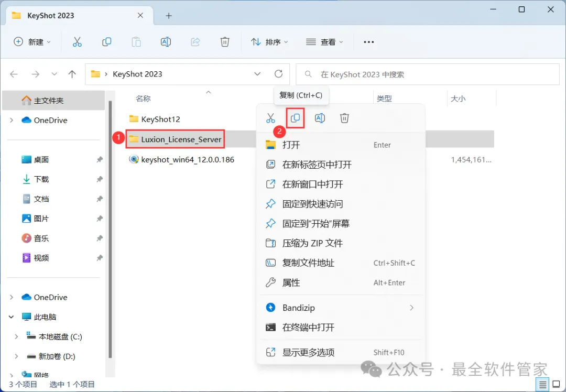Sort by 名称 column header

pos(143,99)
